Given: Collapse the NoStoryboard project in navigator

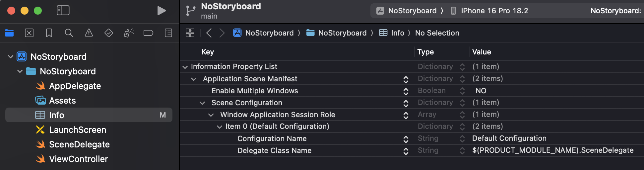Looking at the screenshot, I should pyautogui.click(x=11, y=57).
